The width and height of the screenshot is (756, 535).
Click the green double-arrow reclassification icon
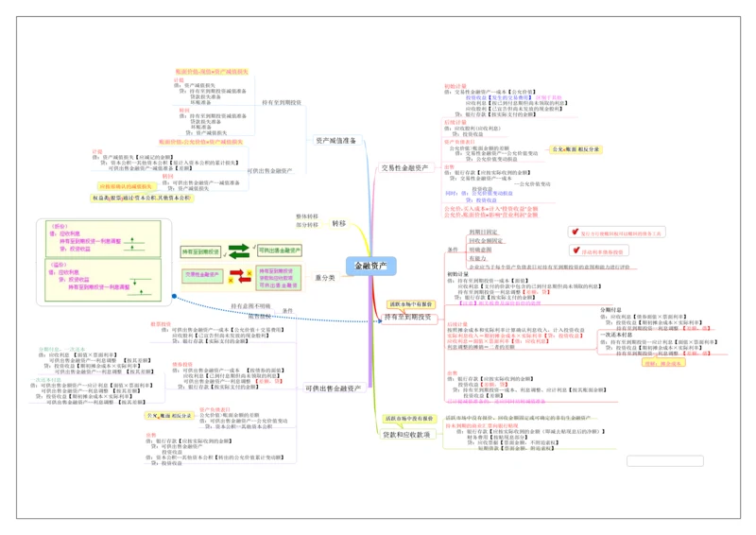click(239, 250)
